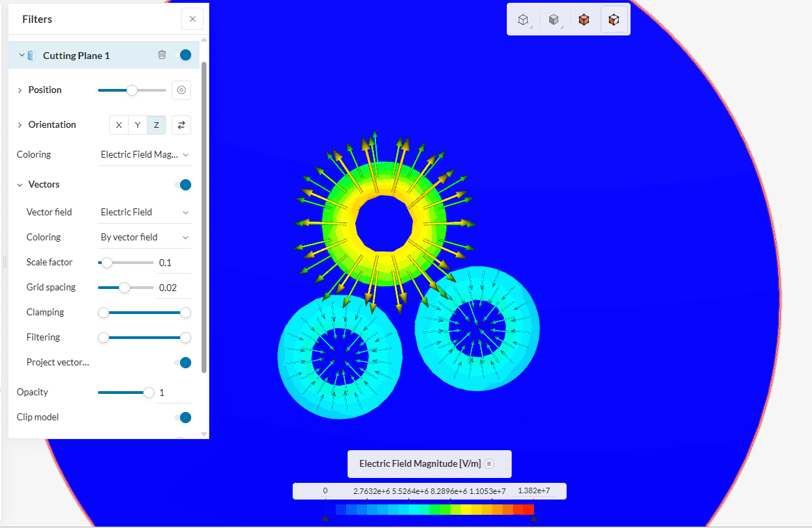Toggle the Project vectors switch

click(x=184, y=363)
